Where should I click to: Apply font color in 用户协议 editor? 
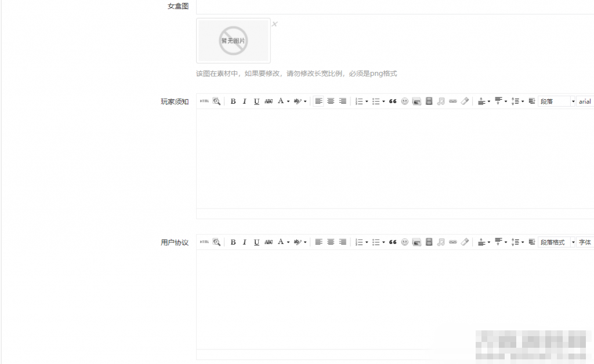[281, 242]
